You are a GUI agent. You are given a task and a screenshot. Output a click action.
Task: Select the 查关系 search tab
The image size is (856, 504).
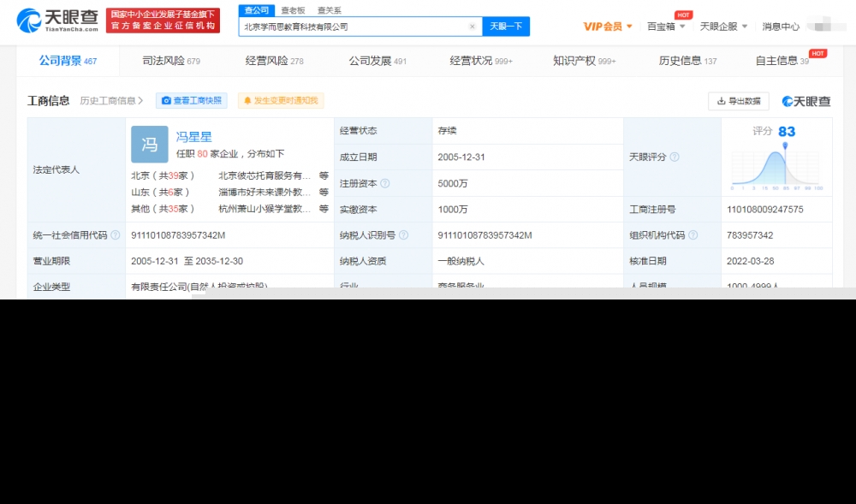tap(330, 10)
